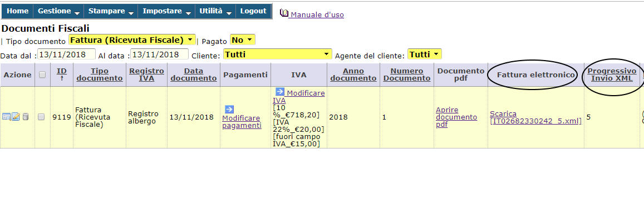Click the Data dal date field
644x208 pixels.
pyautogui.click(x=67, y=54)
